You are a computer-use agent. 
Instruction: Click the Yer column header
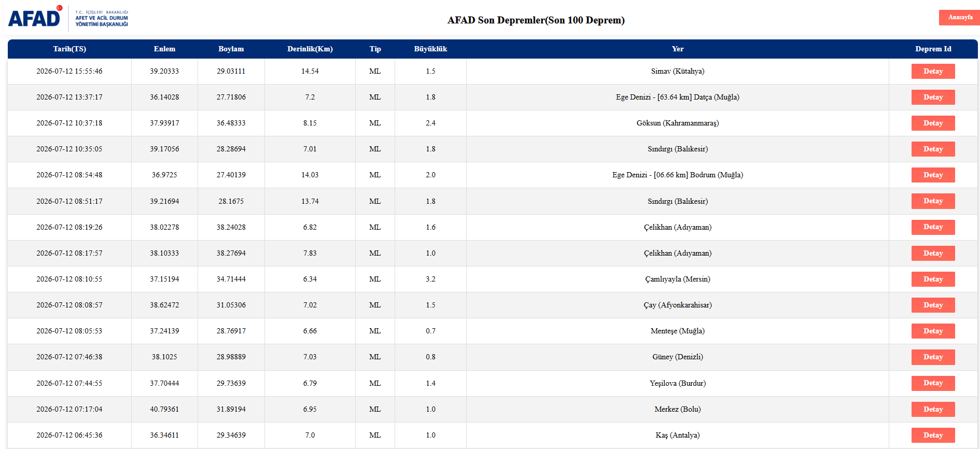pyautogui.click(x=678, y=49)
